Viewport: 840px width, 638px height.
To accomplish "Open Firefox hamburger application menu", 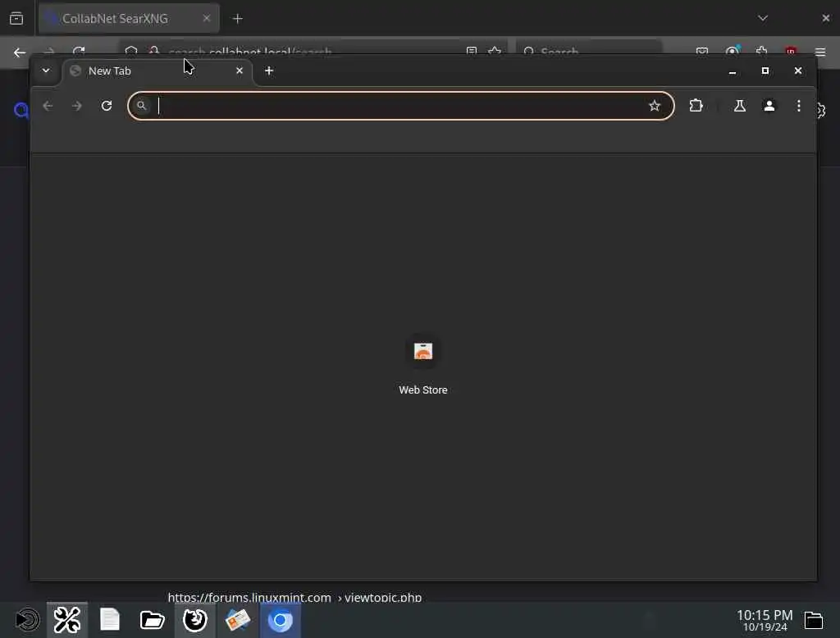I will tap(820, 52).
